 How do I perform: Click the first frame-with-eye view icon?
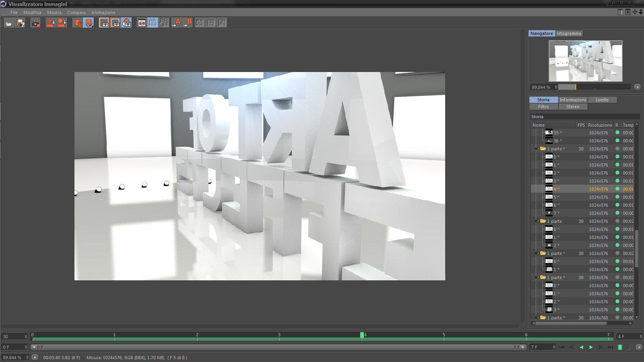104,23
